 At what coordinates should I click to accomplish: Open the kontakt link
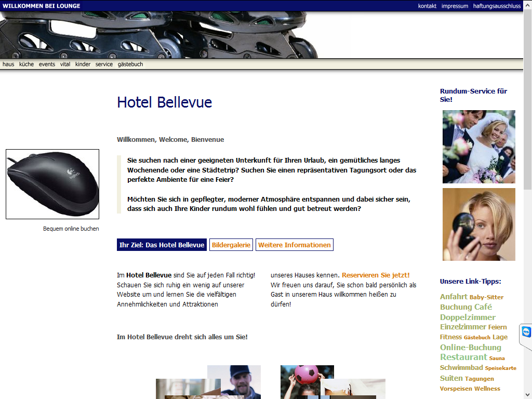tap(427, 6)
